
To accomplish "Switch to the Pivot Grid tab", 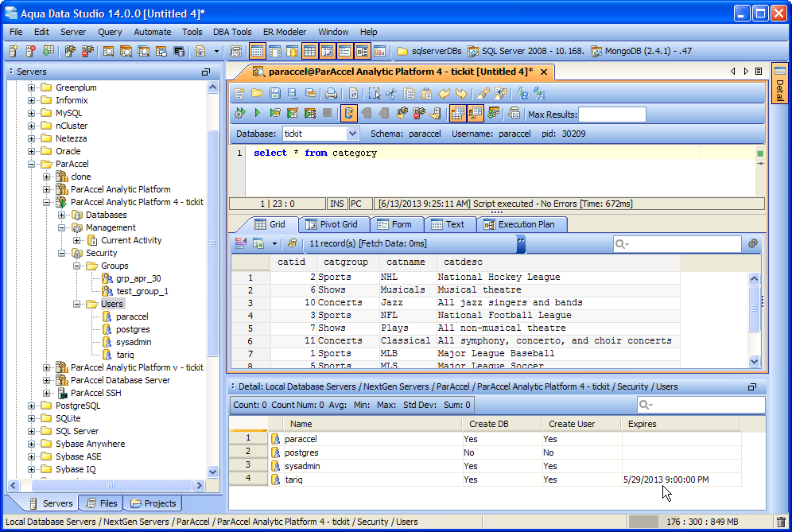I will click(332, 224).
